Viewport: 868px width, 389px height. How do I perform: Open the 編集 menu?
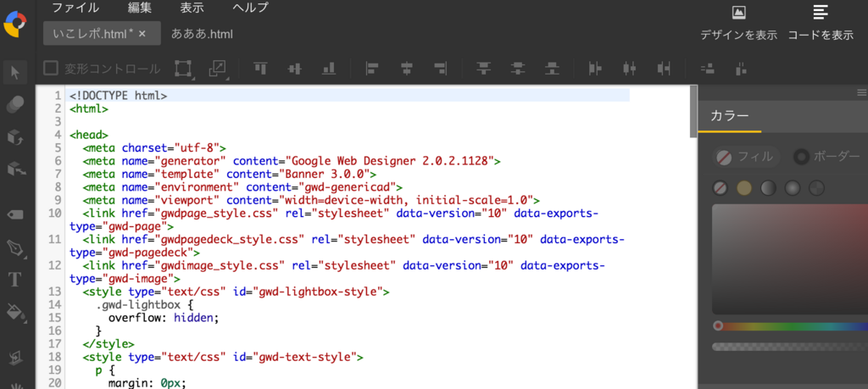(x=140, y=7)
